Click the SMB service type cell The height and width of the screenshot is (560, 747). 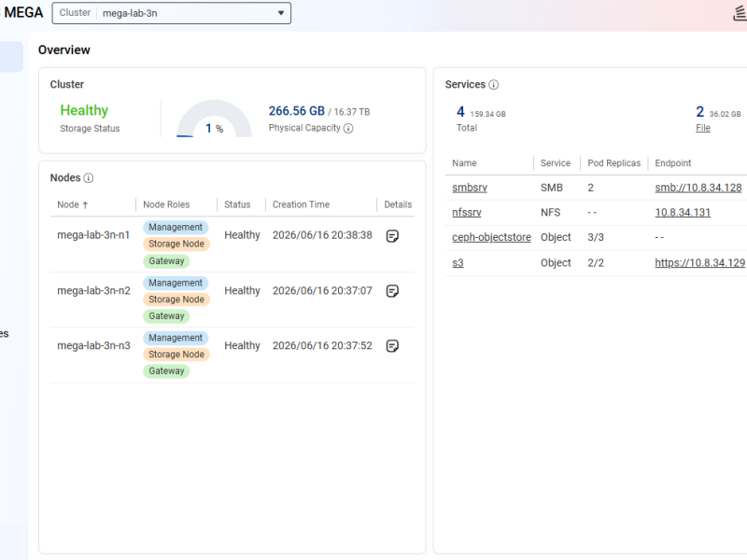(552, 188)
